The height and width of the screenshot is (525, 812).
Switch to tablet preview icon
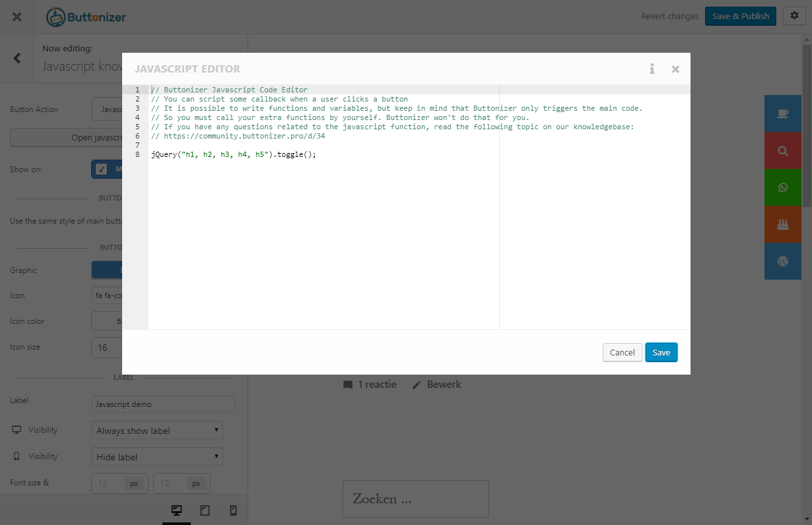(205, 510)
